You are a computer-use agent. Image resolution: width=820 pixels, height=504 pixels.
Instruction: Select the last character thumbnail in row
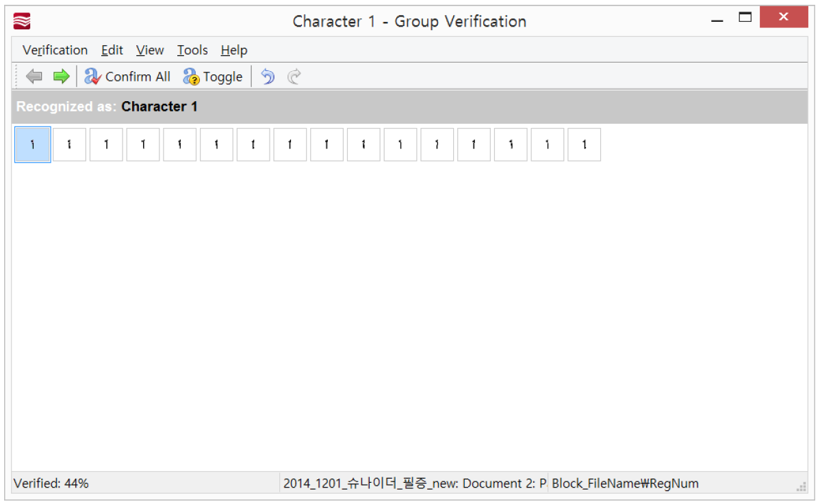[584, 145]
